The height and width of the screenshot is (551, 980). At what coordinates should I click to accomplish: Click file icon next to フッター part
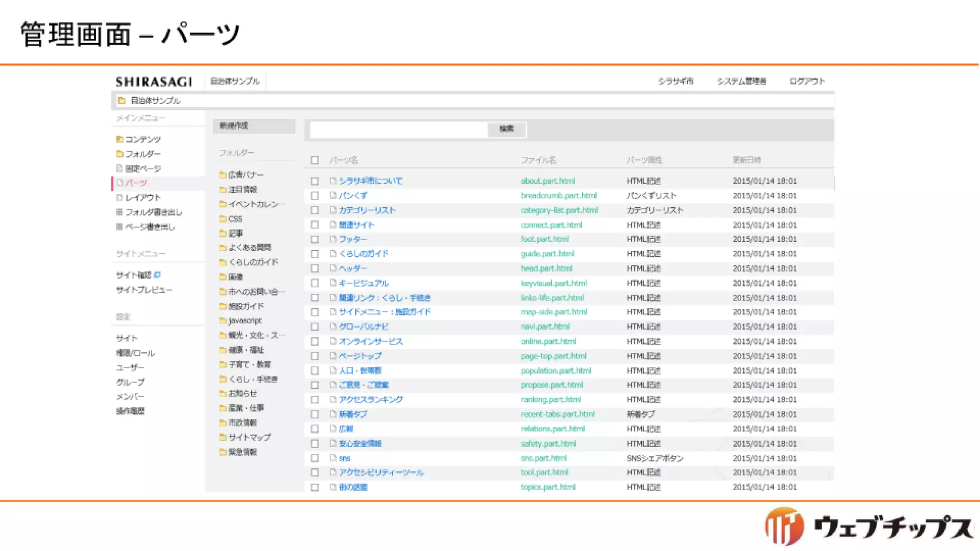[x=333, y=239]
